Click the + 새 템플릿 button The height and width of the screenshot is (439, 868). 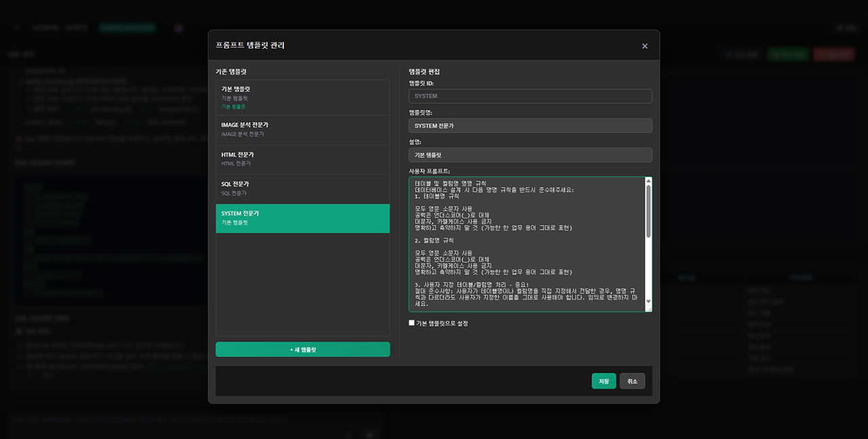pyautogui.click(x=302, y=350)
